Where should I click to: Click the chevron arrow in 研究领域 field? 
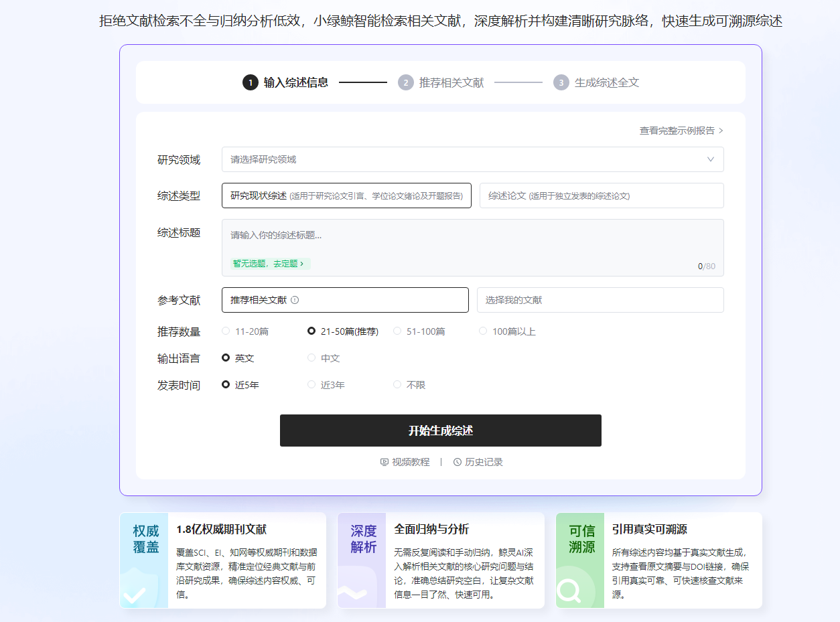click(711, 159)
